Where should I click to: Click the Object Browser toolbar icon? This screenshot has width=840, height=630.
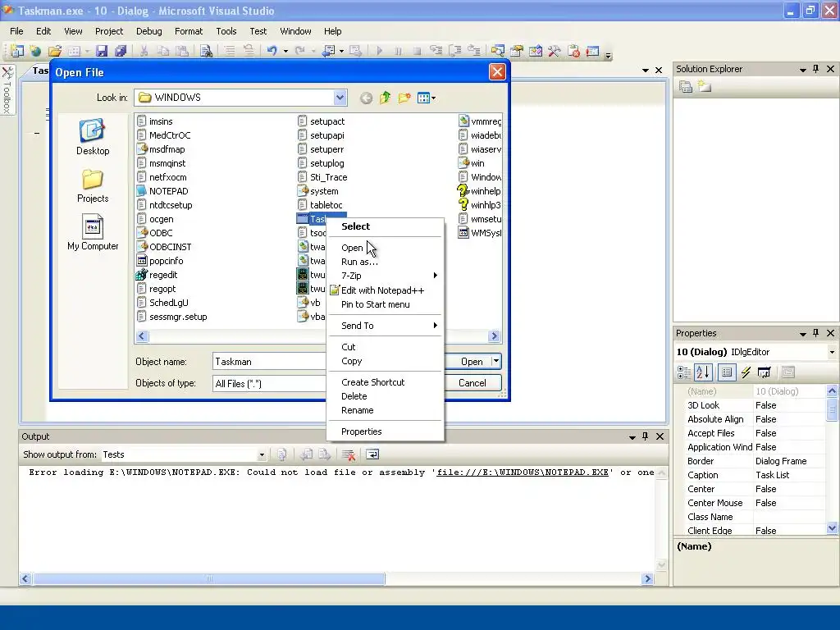[x=535, y=51]
